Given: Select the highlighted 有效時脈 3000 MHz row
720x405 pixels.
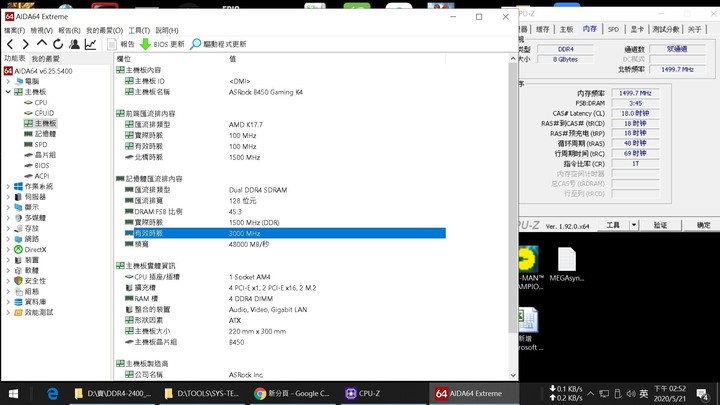Looking at the screenshot, I should tap(280, 233).
